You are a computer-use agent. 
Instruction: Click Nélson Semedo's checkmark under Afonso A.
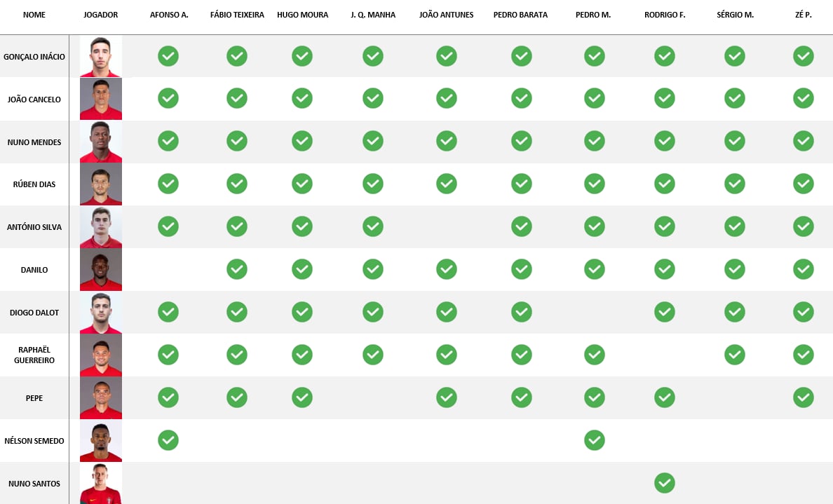(x=168, y=440)
